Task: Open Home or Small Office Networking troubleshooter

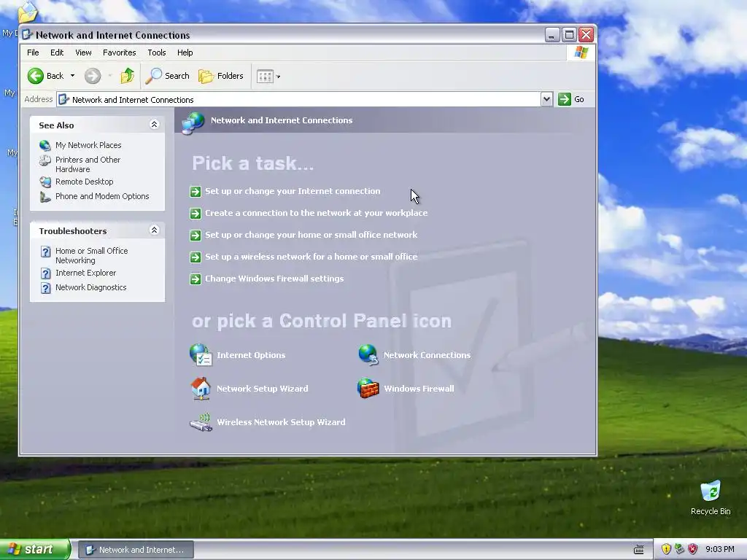Action: (91, 255)
